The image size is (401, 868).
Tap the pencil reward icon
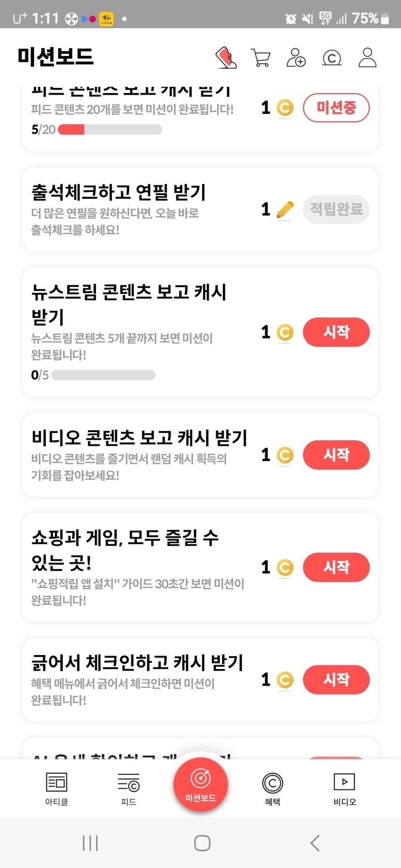285,210
